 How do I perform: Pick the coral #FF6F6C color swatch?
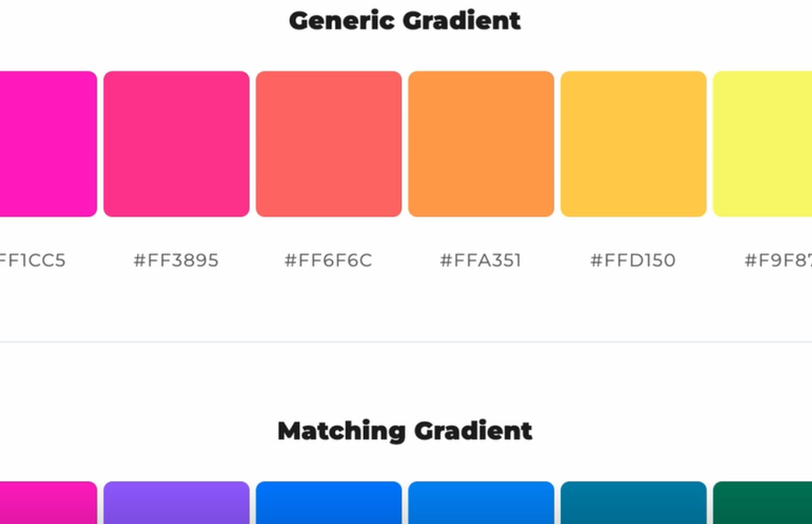(329, 144)
